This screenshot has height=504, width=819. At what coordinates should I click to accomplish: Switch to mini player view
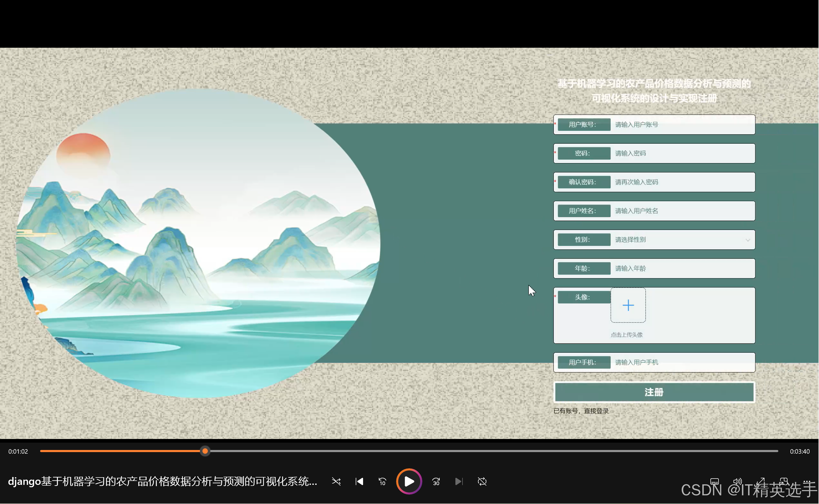pos(783,481)
